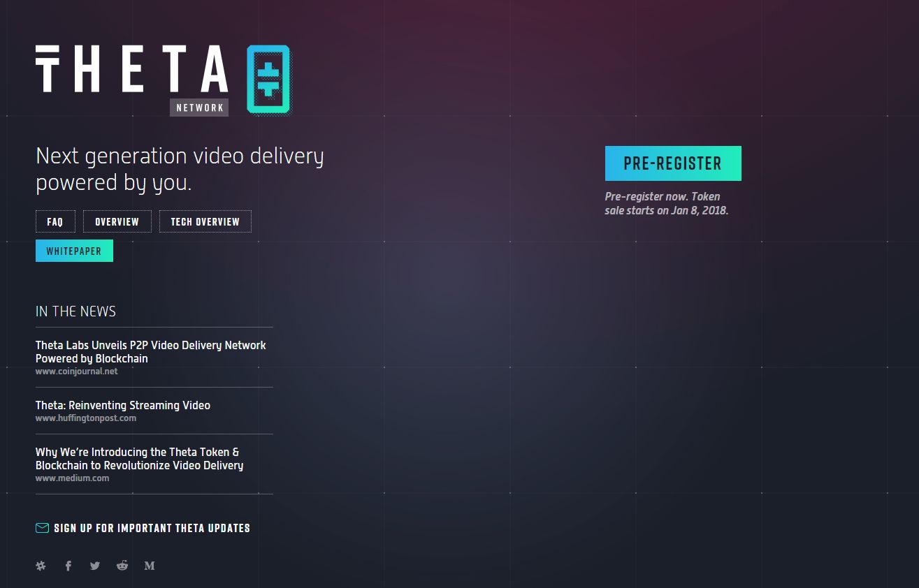Open the Twitter bird icon
919x588 pixels.
pyautogui.click(x=95, y=566)
